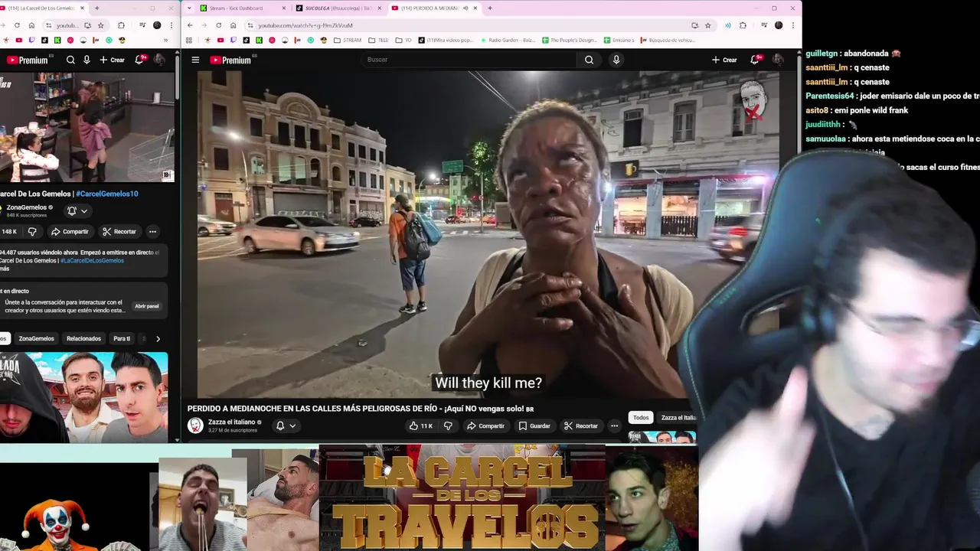This screenshot has height=551, width=980.
Task: Select Para ti filter chip
Action: pos(122,338)
